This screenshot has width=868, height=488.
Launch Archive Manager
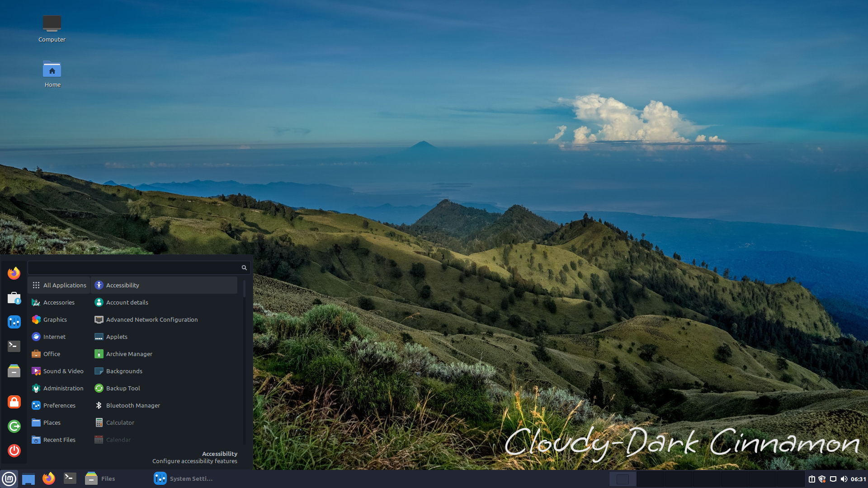[164, 354]
